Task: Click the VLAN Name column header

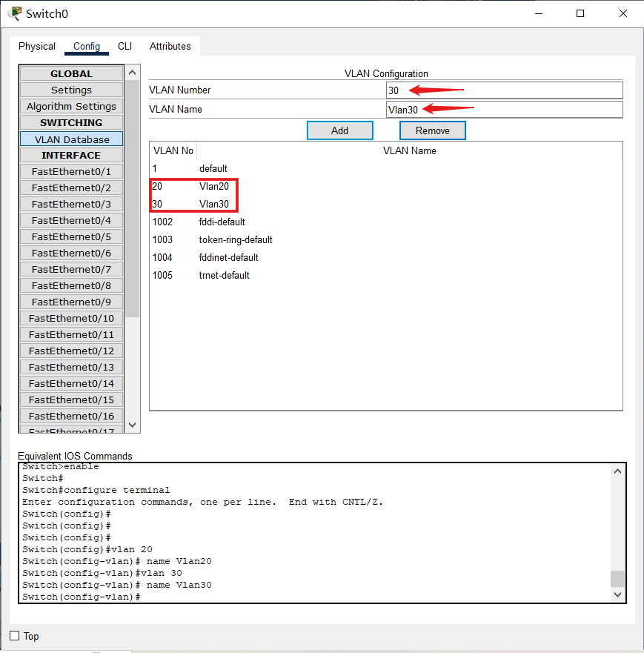Action: (410, 150)
